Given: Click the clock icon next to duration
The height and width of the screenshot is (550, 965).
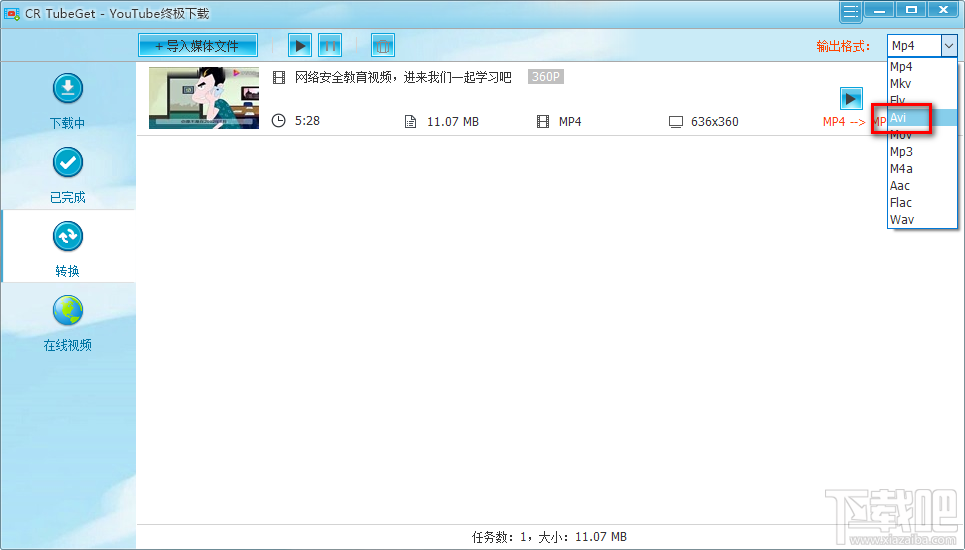Looking at the screenshot, I should click(x=279, y=121).
